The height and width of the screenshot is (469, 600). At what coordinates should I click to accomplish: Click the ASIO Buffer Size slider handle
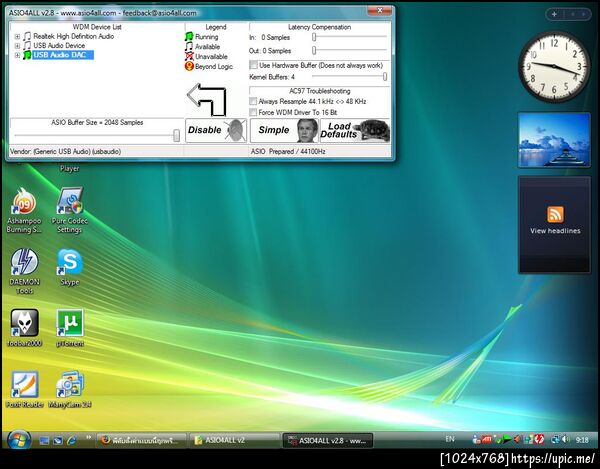[176, 135]
